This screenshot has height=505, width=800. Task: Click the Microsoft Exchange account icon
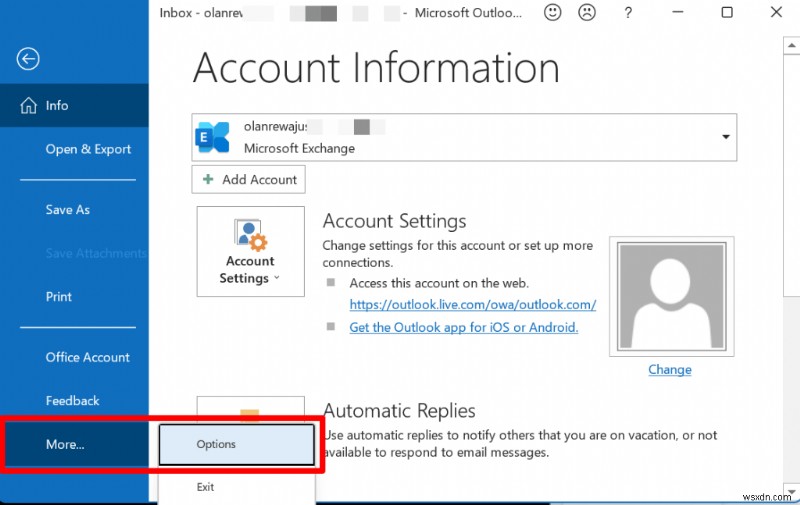pos(212,137)
